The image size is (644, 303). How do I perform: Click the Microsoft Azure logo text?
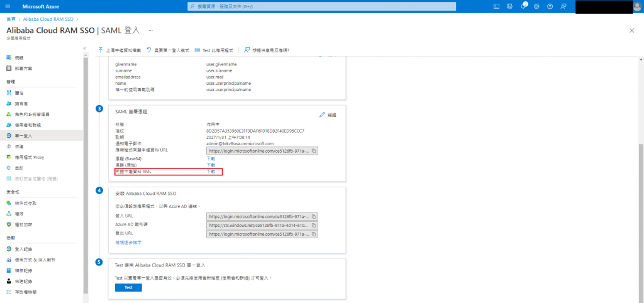[x=41, y=6]
